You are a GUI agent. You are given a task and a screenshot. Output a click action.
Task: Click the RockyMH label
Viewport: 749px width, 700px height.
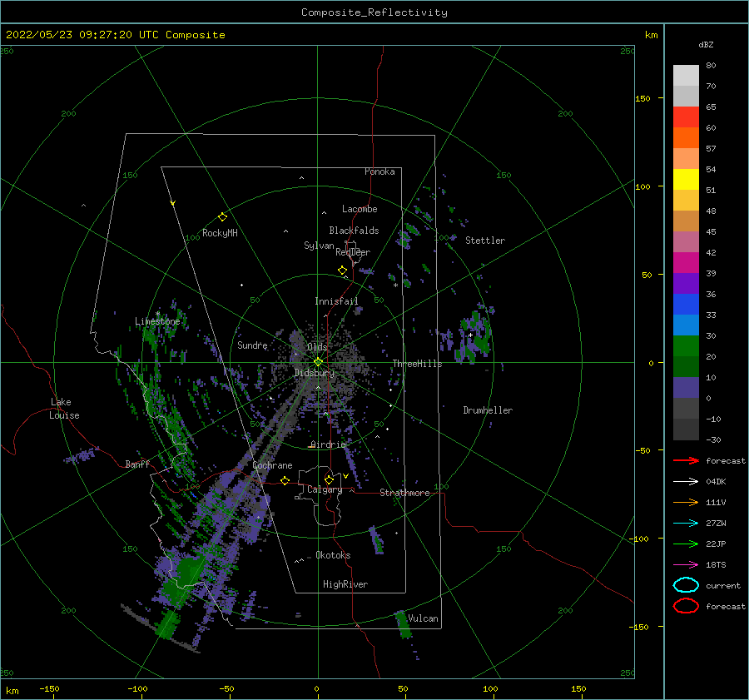pos(220,233)
